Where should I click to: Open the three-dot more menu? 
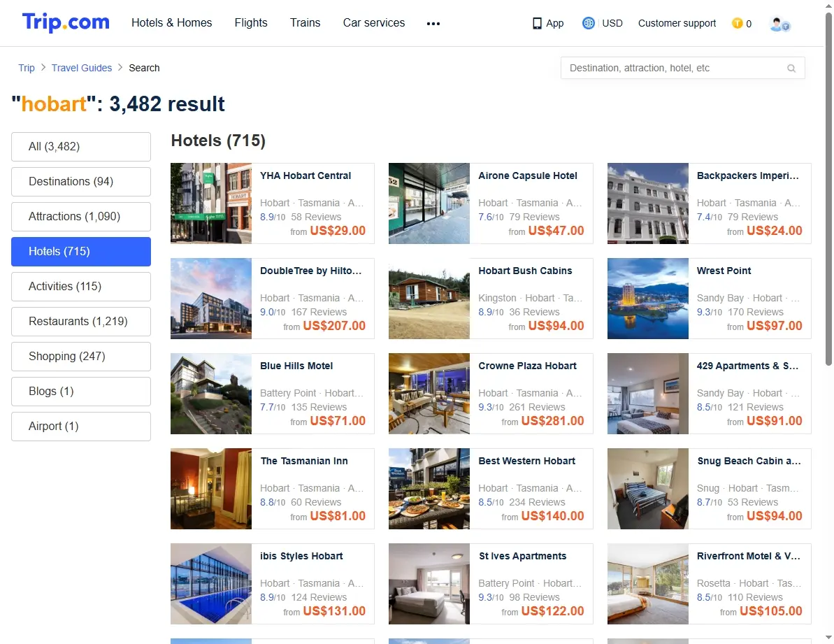click(433, 23)
